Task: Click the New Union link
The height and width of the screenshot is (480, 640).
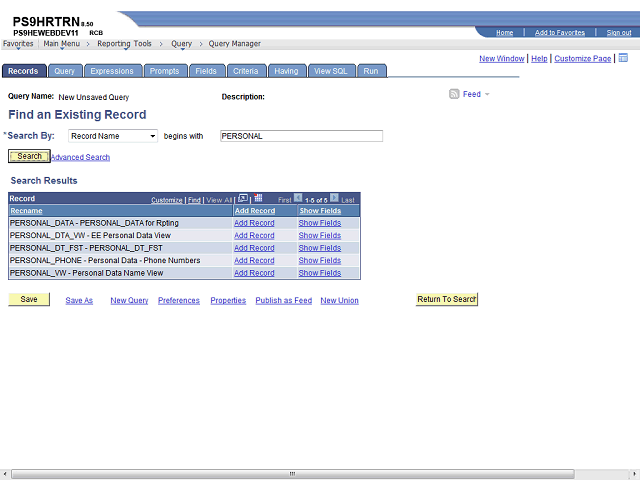Action: pyautogui.click(x=340, y=300)
